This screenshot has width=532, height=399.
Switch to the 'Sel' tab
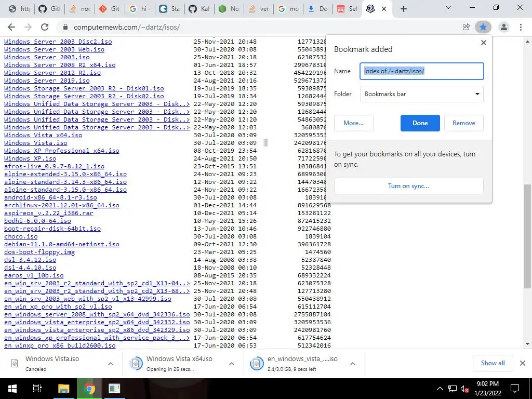coord(348,9)
